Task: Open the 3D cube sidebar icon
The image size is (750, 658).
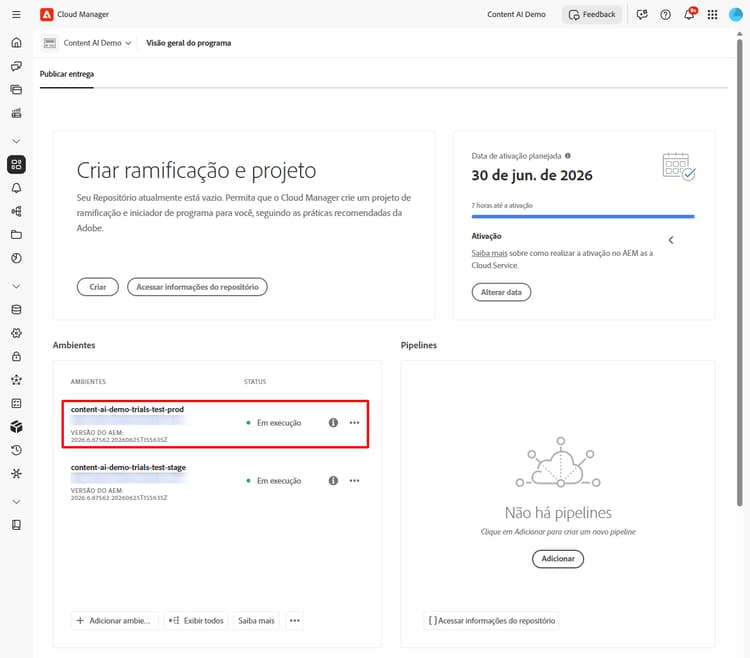Action: 16,427
